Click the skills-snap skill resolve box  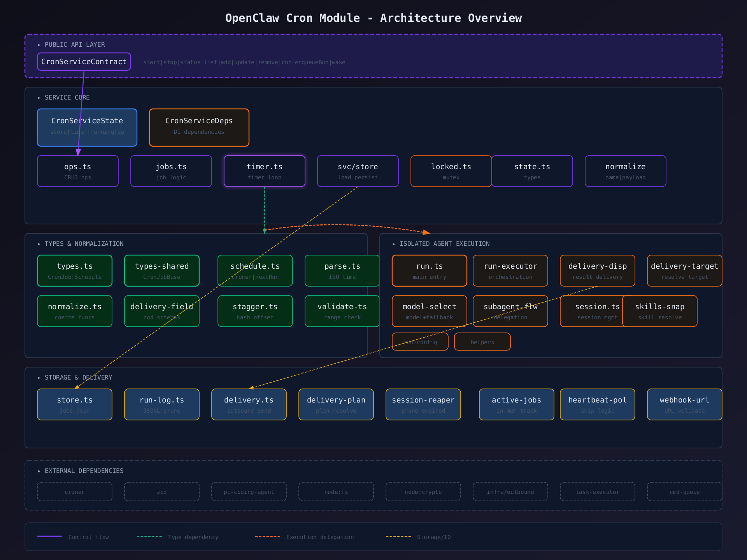pyautogui.click(x=660, y=311)
